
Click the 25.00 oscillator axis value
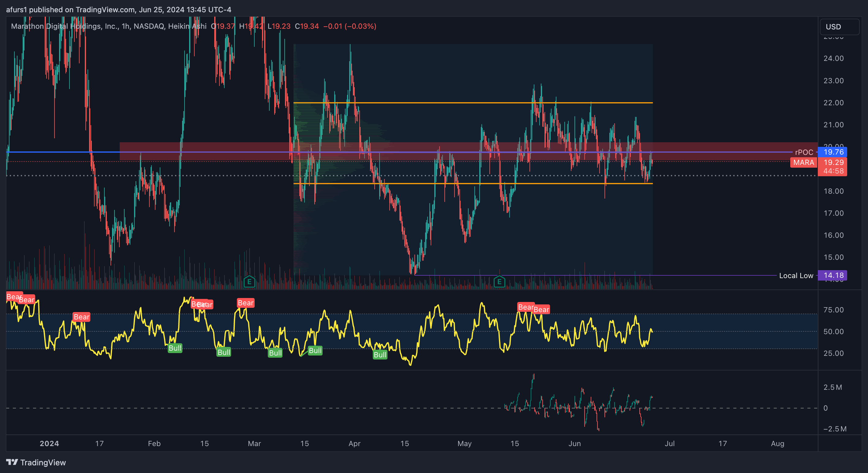tap(834, 353)
